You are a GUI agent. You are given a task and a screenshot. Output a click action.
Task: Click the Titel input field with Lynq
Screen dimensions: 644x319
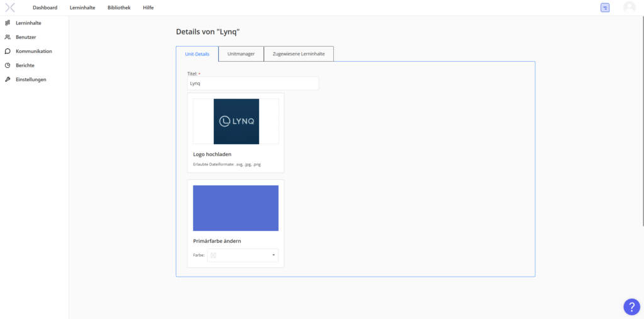pyautogui.click(x=253, y=84)
